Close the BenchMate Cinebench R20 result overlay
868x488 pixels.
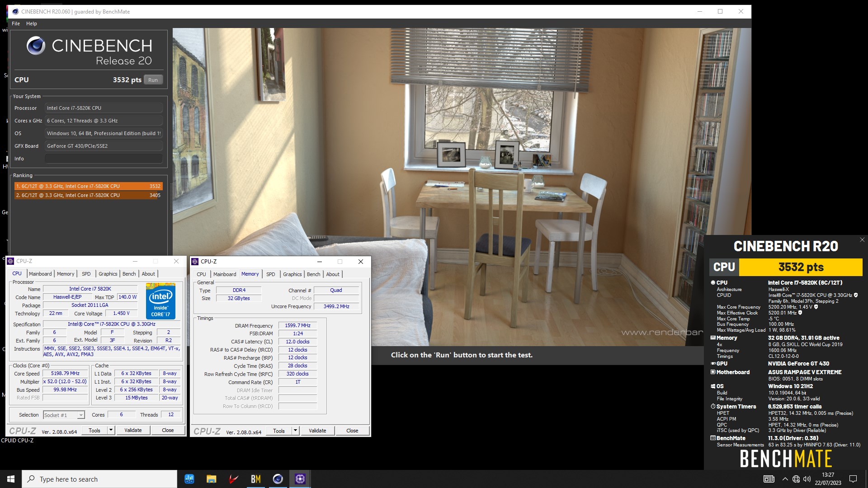[x=862, y=240]
